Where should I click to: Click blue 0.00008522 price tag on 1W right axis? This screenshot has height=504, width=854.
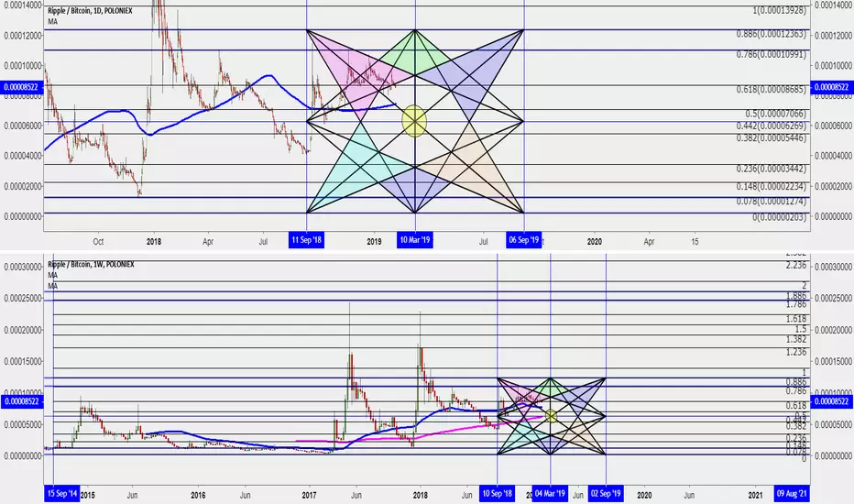(832, 401)
